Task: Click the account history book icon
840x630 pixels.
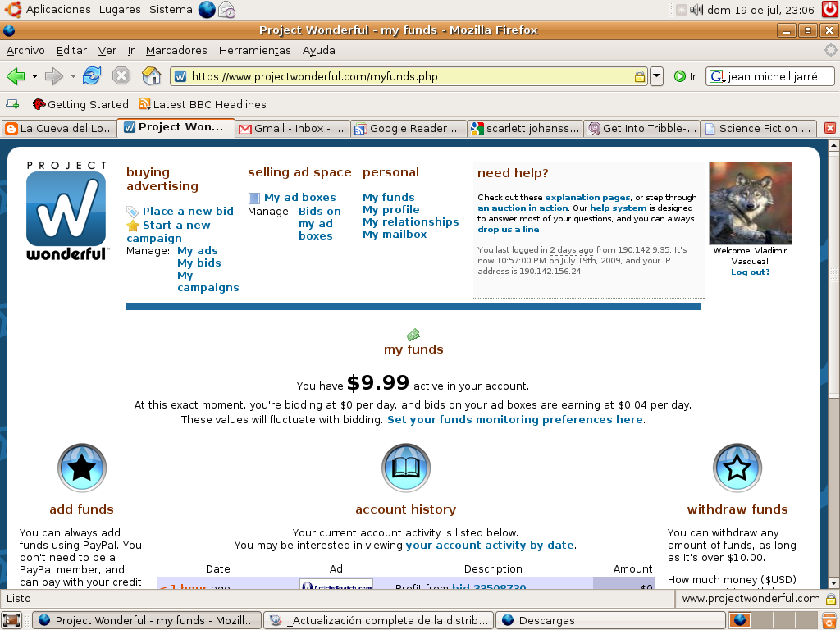Action: coord(406,468)
